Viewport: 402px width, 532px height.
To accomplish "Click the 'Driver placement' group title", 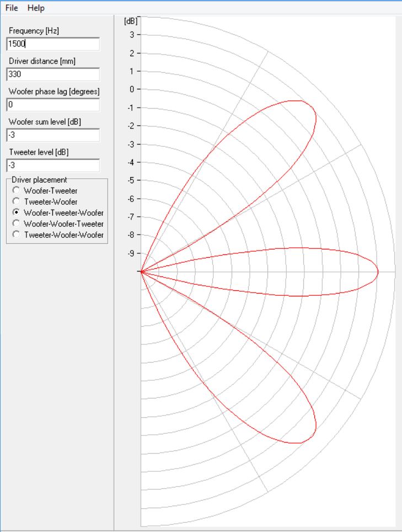I will pyautogui.click(x=39, y=180).
